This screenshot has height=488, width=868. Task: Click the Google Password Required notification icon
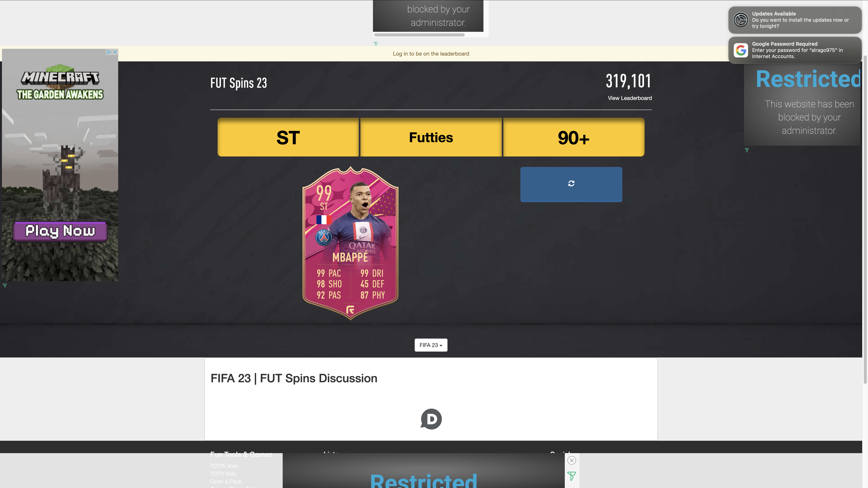(x=741, y=50)
